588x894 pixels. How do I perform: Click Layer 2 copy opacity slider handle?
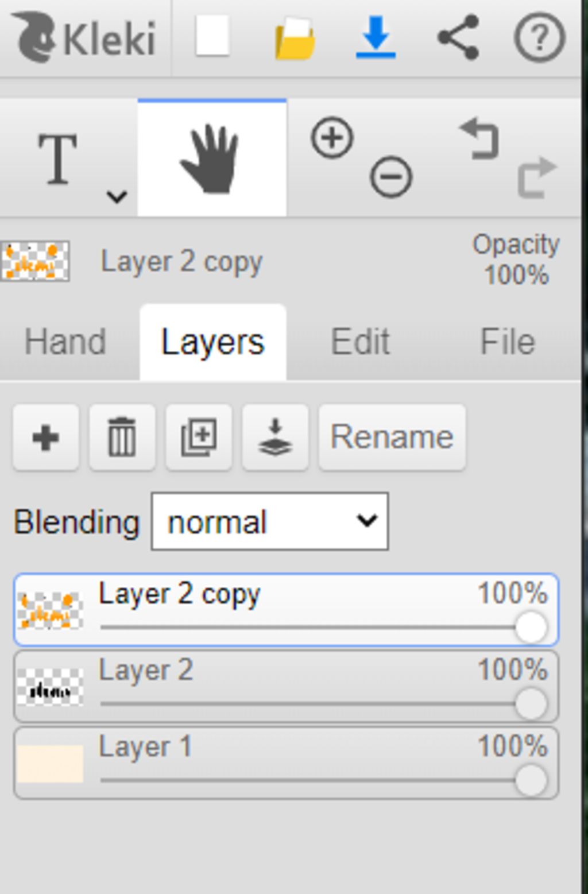tap(531, 627)
